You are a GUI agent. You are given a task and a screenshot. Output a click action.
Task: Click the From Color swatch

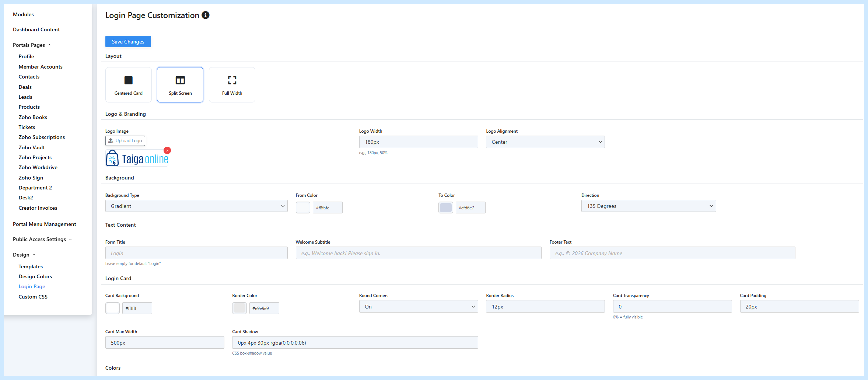click(302, 207)
